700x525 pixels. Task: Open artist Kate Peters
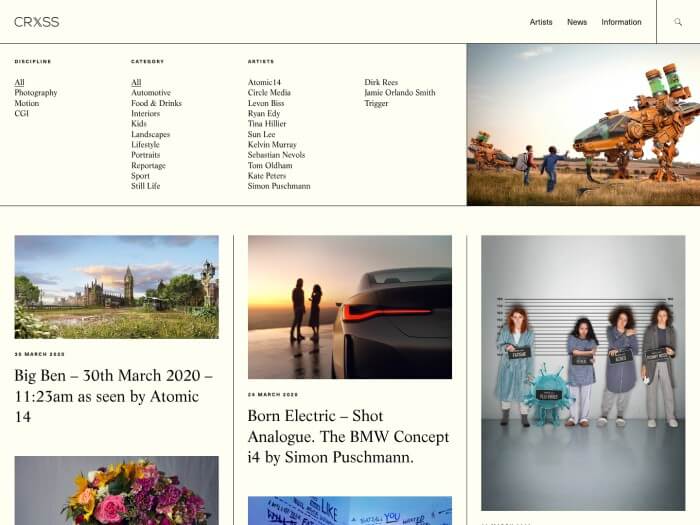point(267,176)
